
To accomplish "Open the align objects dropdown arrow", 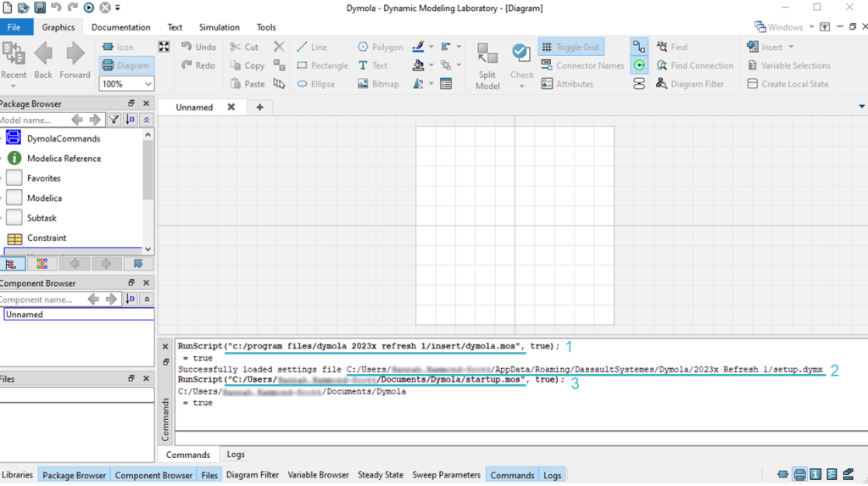I will (x=459, y=47).
